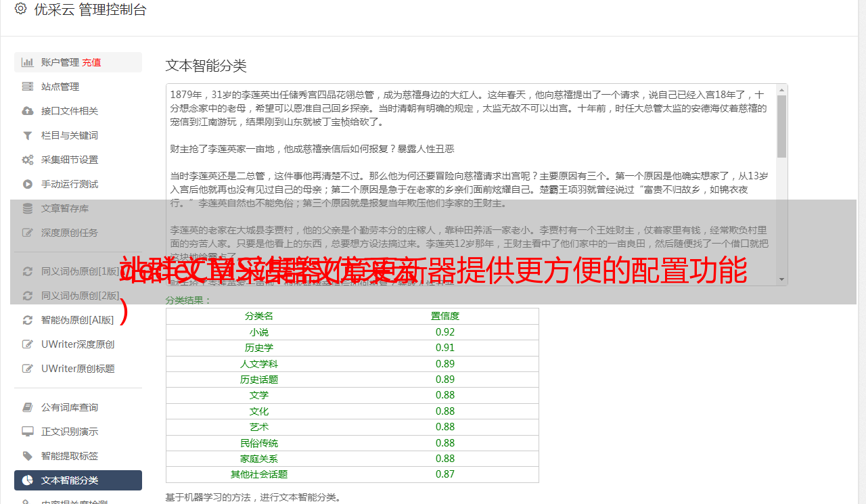Open 手动运行测试 page
The width and height of the screenshot is (866, 504).
point(78,184)
